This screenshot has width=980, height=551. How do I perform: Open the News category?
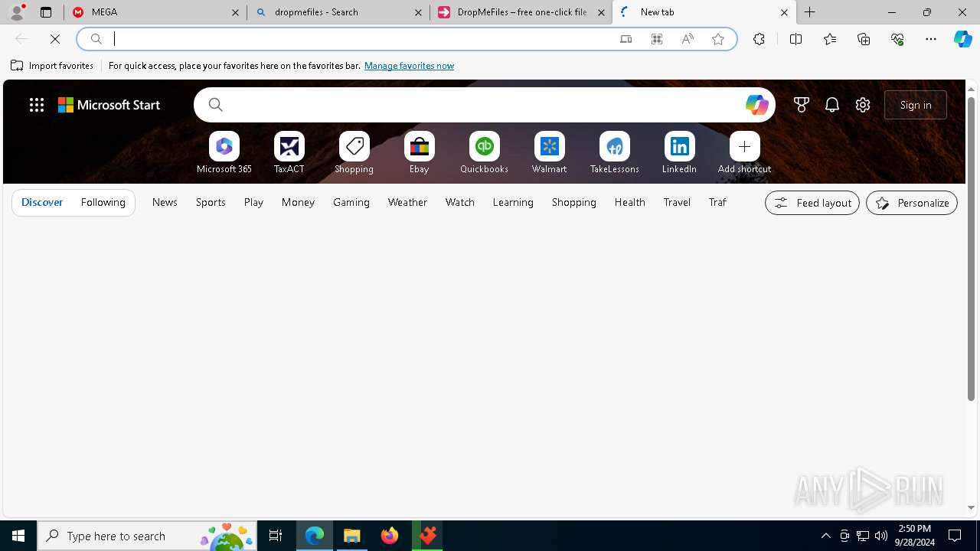tap(165, 203)
